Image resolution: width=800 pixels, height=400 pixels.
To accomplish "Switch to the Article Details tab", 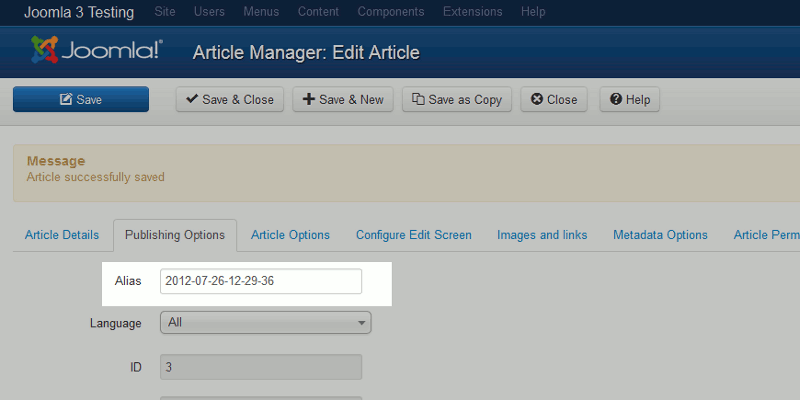I will point(61,235).
